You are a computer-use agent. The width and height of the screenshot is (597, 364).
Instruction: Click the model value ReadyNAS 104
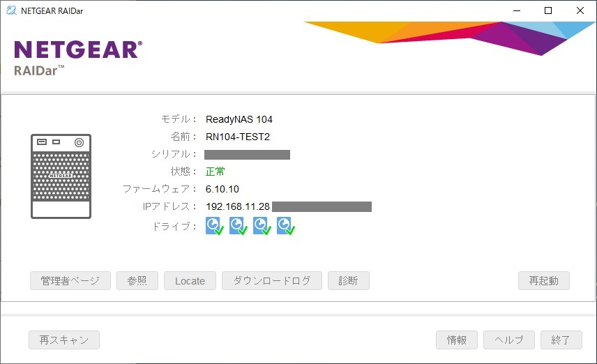(x=239, y=119)
